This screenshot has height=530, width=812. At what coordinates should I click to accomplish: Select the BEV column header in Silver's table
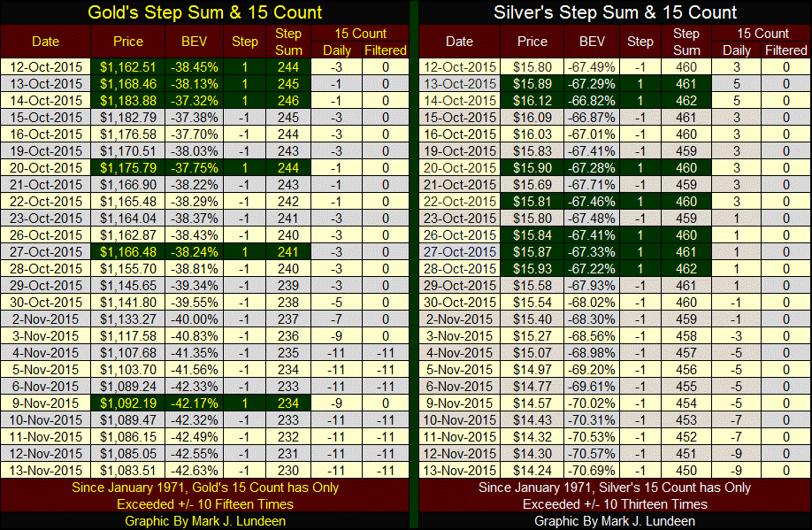(x=592, y=42)
